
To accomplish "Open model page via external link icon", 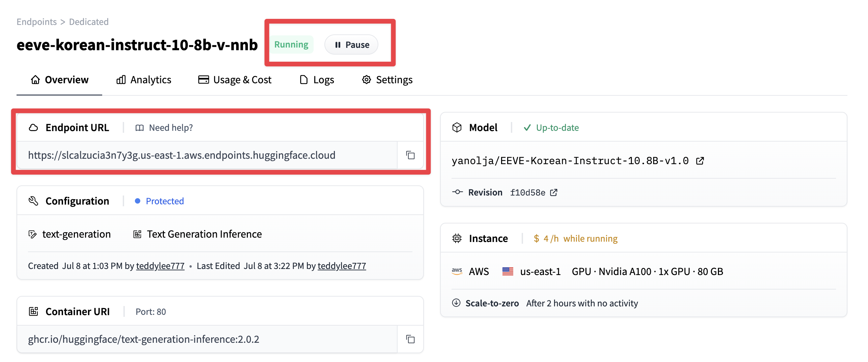I will click(x=700, y=161).
